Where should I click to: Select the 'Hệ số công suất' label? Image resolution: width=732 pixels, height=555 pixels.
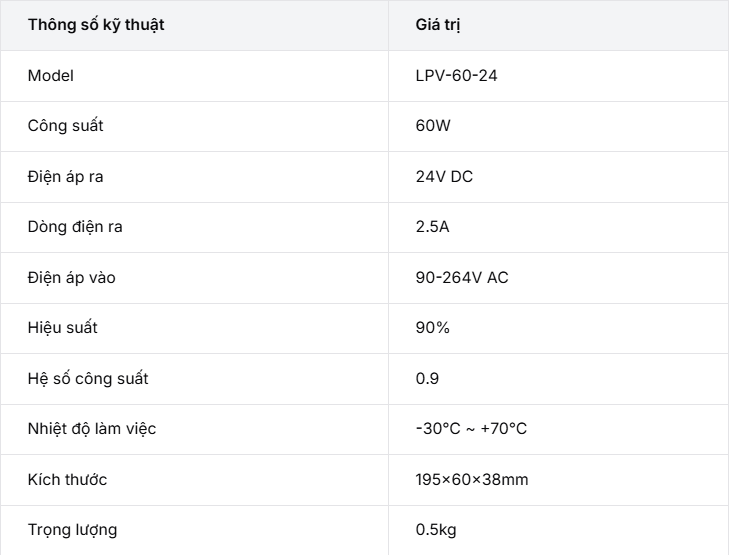(x=88, y=379)
